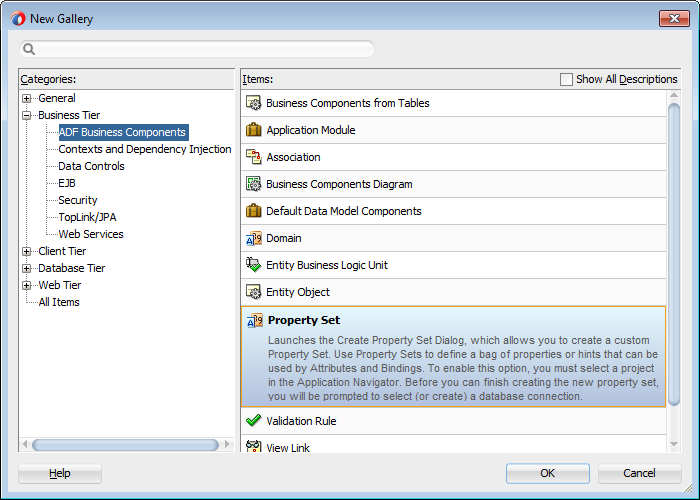This screenshot has height=500, width=700.
Task: Expand the Database Tier category
Action: coord(27,268)
